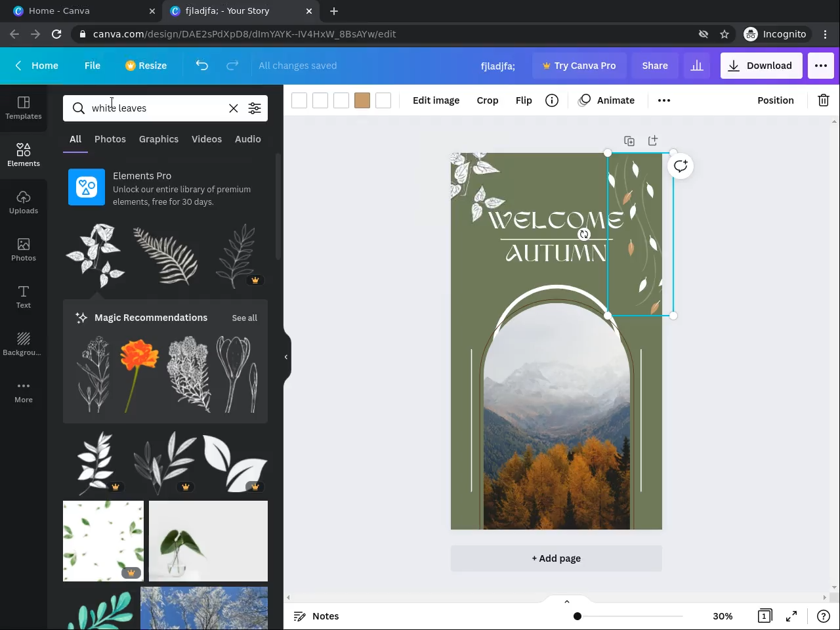
Task: Open the help question mark
Action: point(823,616)
